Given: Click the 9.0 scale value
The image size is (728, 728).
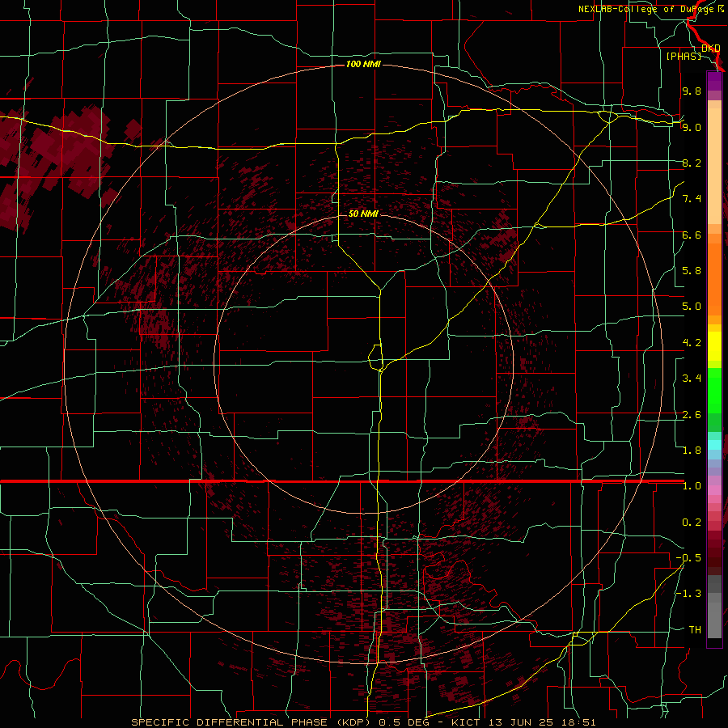Looking at the screenshot, I should (x=692, y=127).
